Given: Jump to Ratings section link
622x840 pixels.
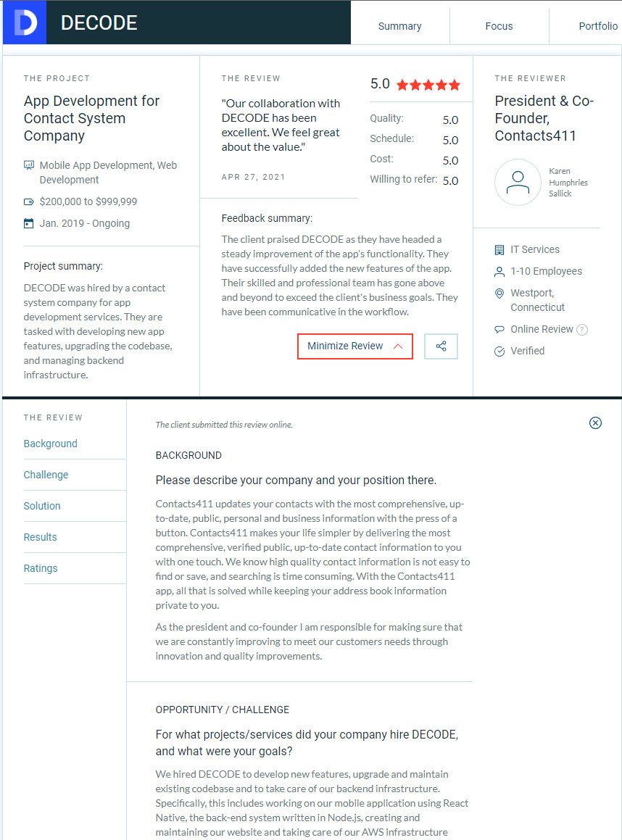Looking at the screenshot, I should coord(41,568).
